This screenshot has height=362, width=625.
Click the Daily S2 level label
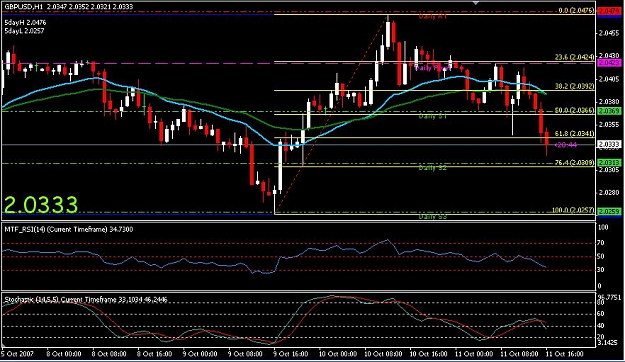coord(432,168)
